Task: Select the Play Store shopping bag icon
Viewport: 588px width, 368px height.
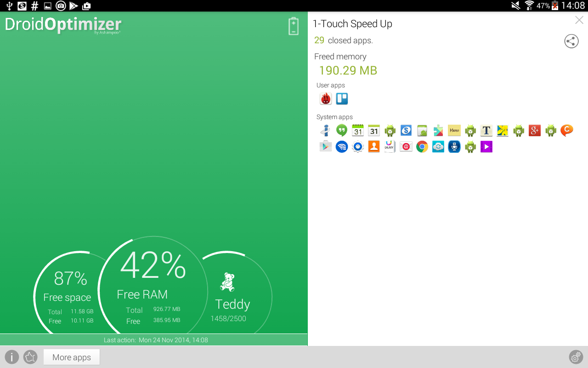Action: pyautogui.click(x=326, y=147)
